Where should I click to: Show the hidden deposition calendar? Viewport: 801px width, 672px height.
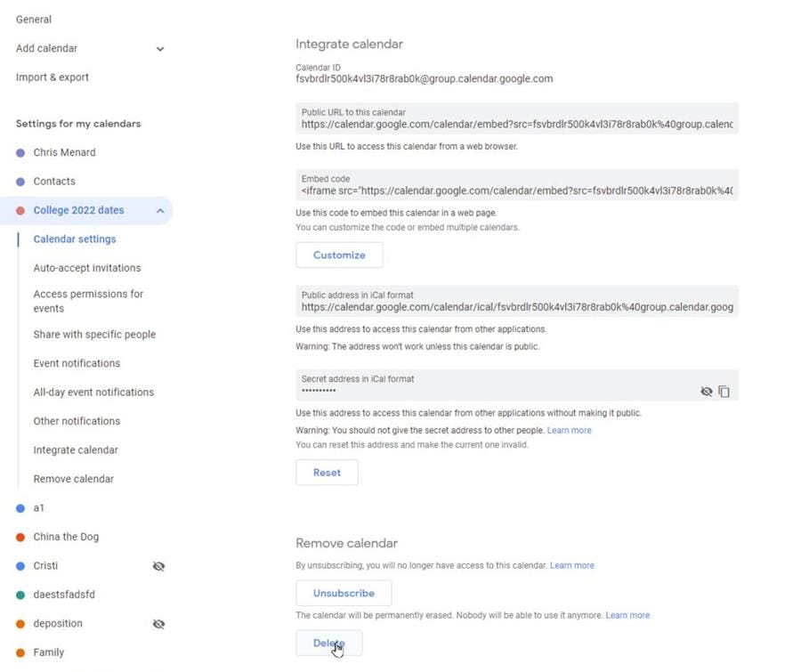pos(158,623)
